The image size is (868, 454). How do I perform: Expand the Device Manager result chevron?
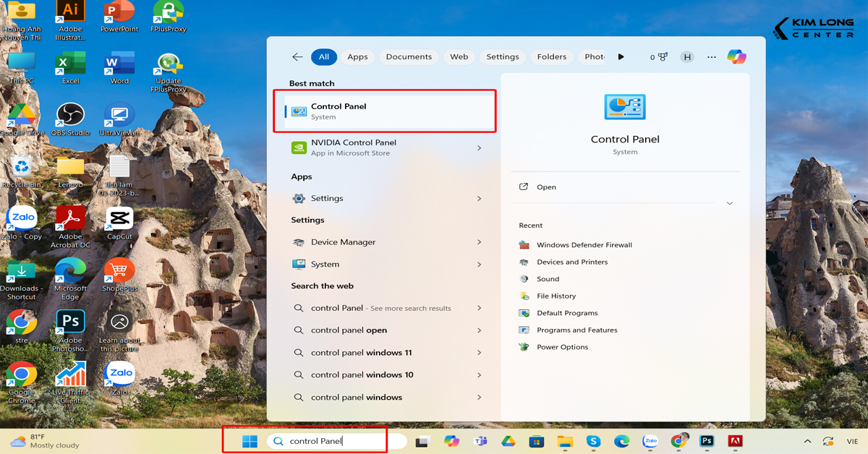[x=479, y=242]
